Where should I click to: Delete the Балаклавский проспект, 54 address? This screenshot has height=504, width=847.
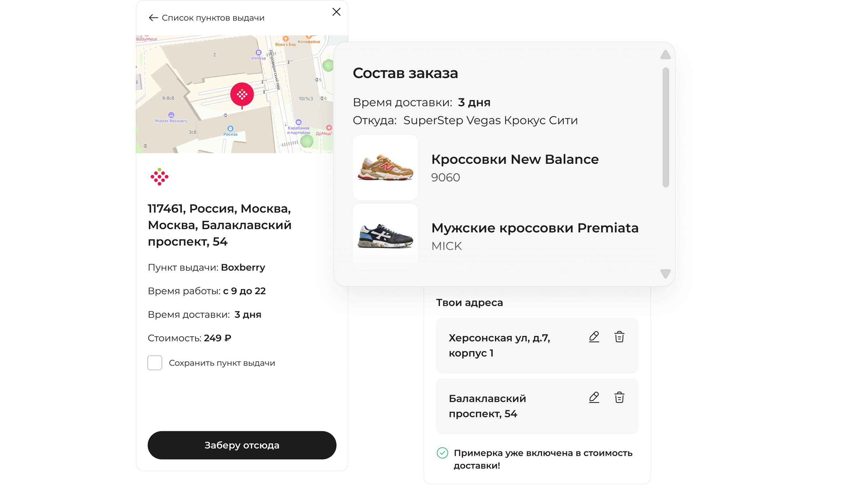pyautogui.click(x=619, y=397)
